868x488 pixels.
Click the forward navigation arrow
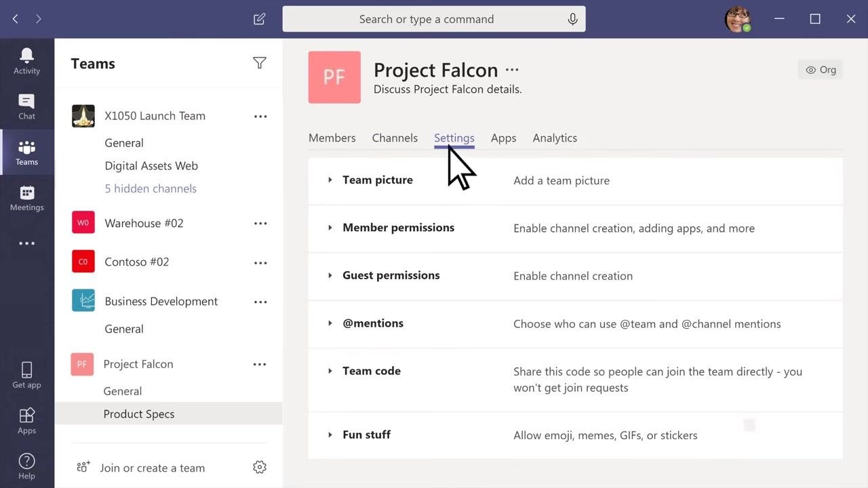(39, 19)
